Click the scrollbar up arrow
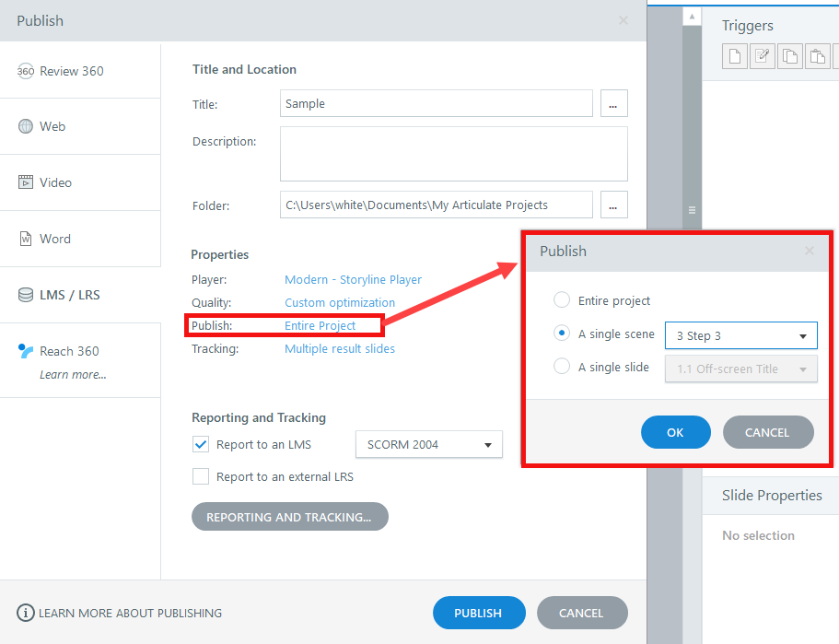 (x=692, y=17)
